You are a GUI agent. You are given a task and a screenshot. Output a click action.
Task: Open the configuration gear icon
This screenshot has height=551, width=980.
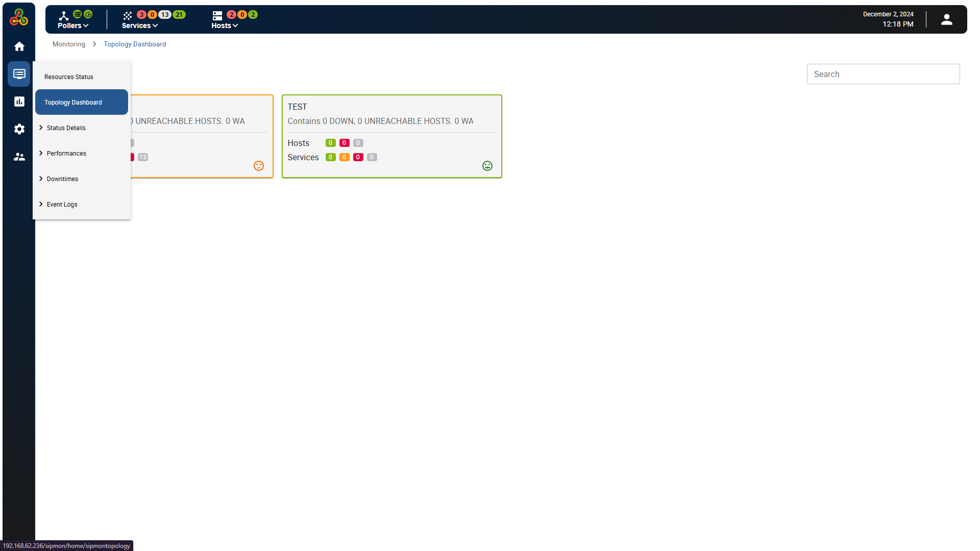[x=19, y=129]
